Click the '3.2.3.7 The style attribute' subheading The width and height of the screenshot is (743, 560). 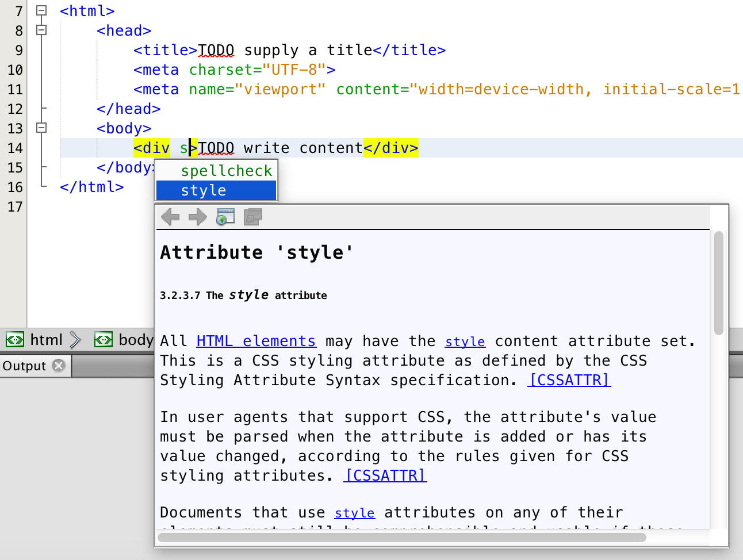(x=243, y=295)
